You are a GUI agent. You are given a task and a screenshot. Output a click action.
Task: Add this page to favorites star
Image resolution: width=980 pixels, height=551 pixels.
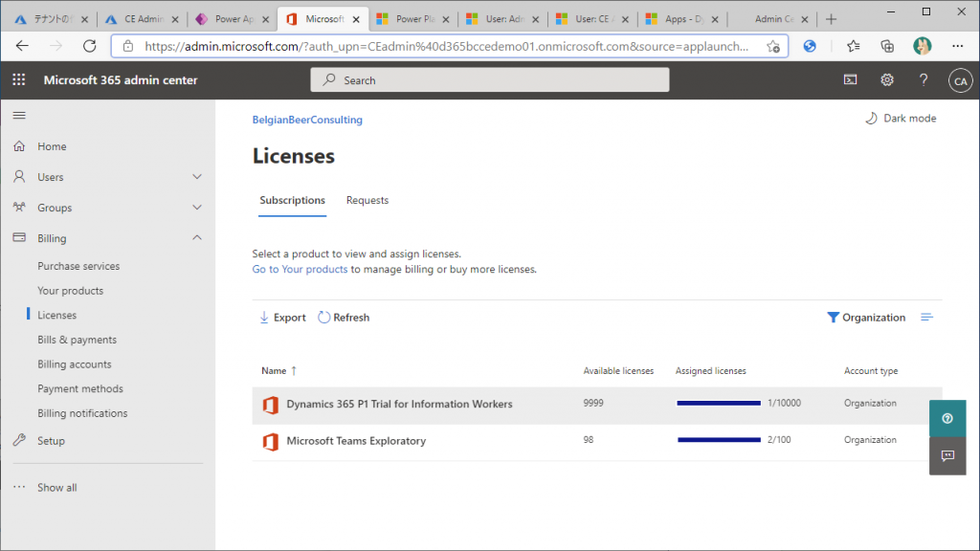[x=773, y=46]
